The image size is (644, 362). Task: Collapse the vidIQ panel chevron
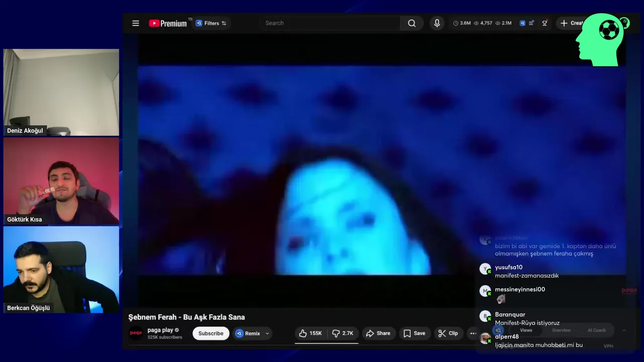(624, 330)
